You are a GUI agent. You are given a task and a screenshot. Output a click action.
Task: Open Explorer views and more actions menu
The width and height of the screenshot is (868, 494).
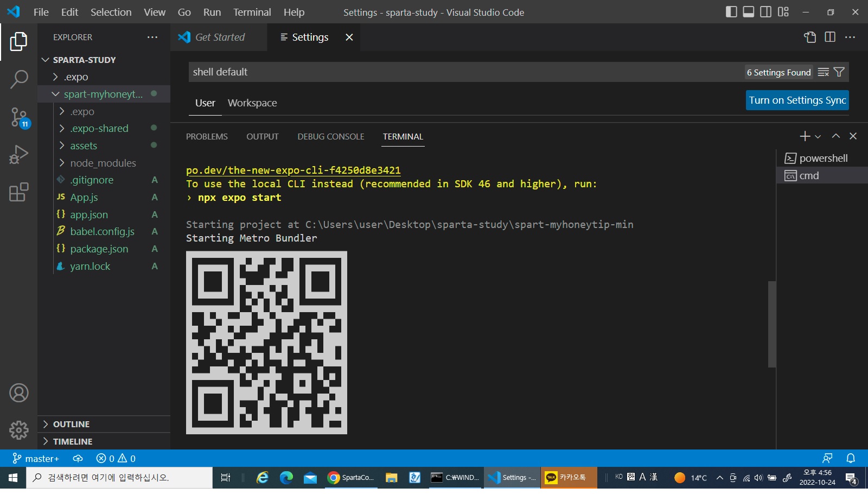click(152, 37)
